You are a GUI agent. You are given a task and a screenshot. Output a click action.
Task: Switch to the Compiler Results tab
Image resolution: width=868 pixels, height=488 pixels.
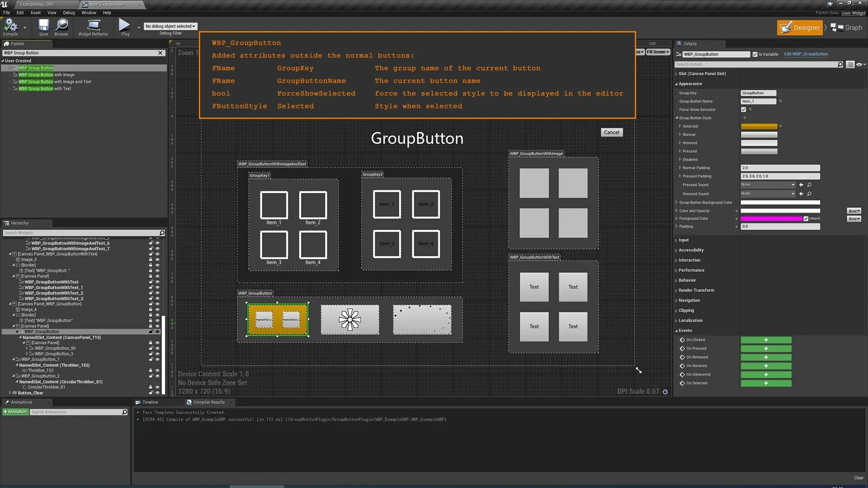[209, 402]
